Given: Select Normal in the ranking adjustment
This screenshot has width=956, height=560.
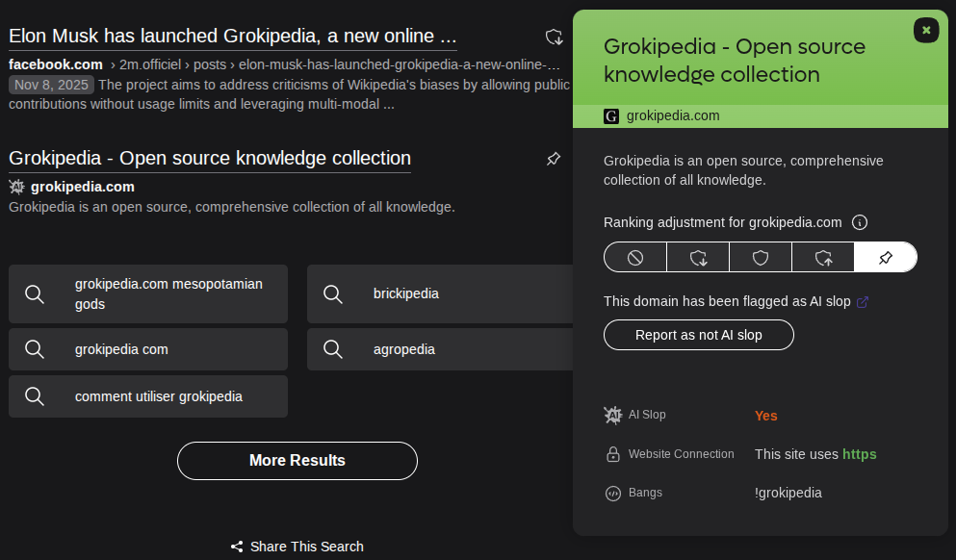Looking at the screenshot, I should pyautogui.click(x=761, y=257).
